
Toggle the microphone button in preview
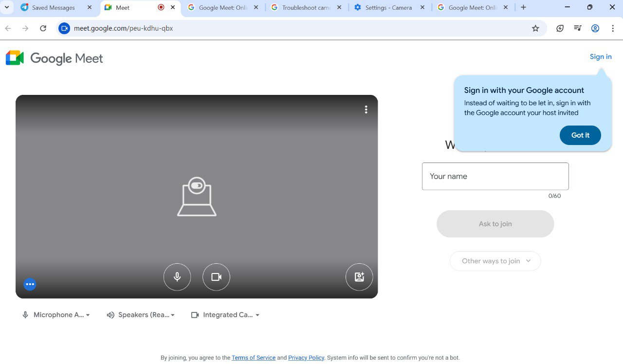click(177, 277)
